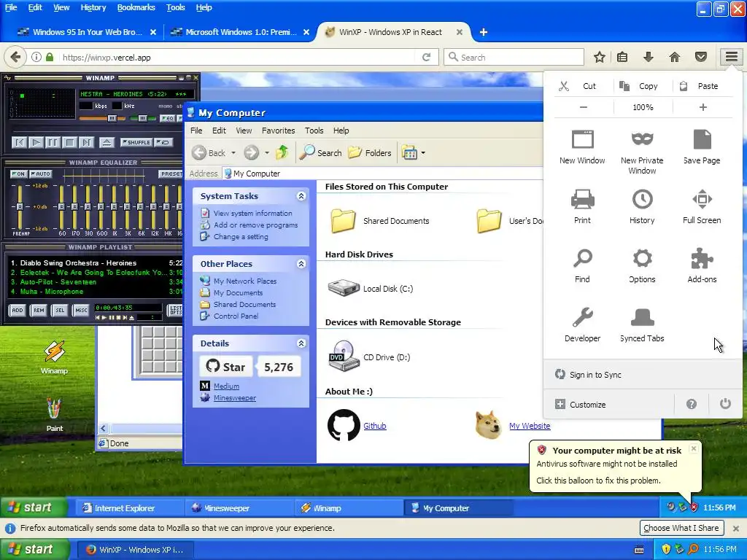Click the Winamp balance slider handle
This screenshot has height=560, width=747.
pos(142,118)
